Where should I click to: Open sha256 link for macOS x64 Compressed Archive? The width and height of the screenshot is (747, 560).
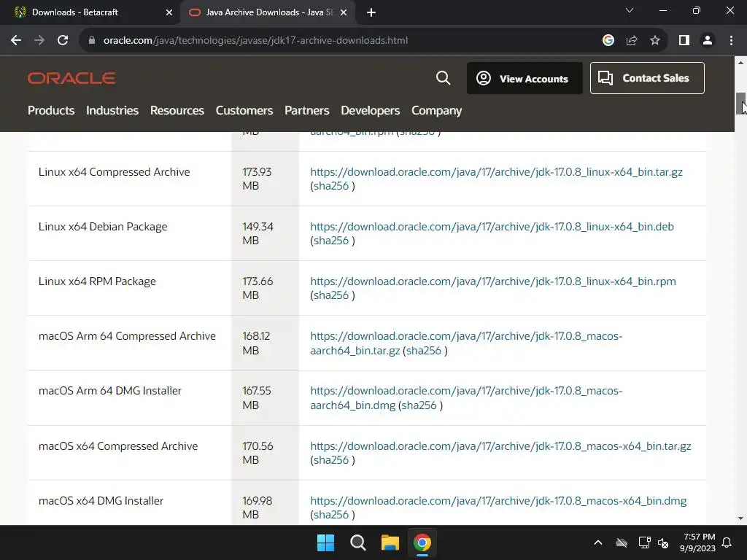331,461
